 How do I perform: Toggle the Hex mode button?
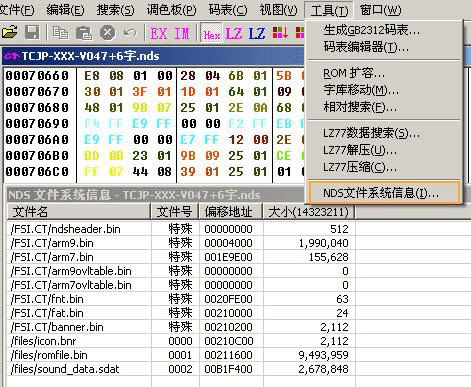tap(211, 33)
